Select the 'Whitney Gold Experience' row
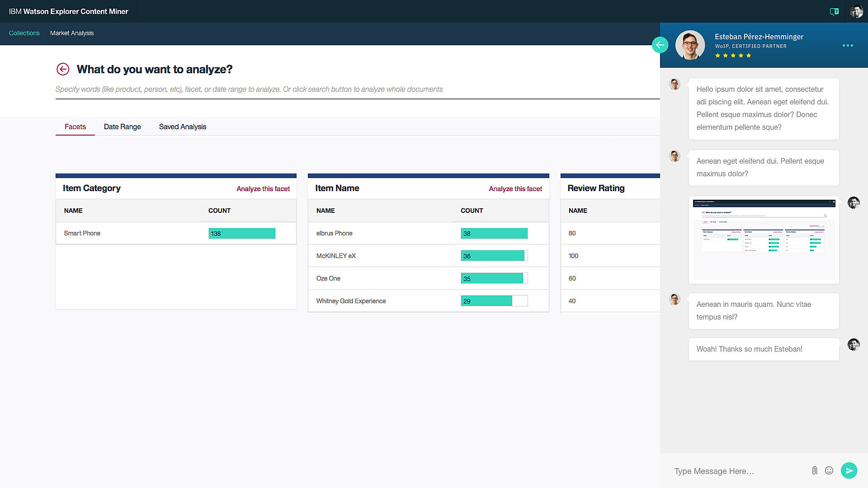Screen dimensions: 868x488 [x=428, y=301]
